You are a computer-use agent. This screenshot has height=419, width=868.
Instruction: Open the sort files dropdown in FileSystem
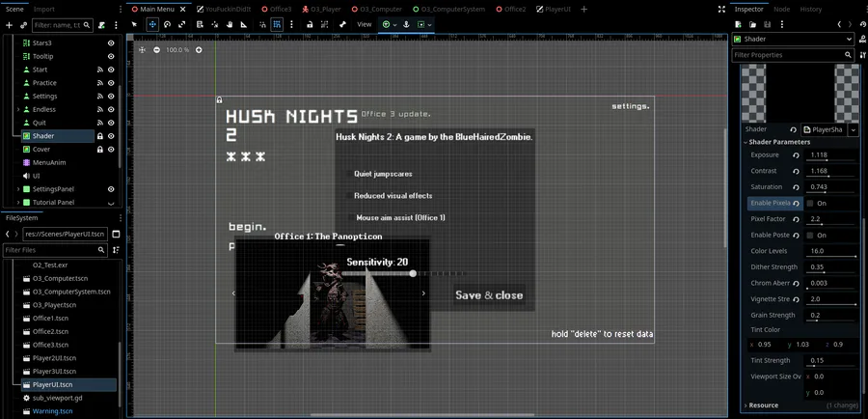pos(116,250)
